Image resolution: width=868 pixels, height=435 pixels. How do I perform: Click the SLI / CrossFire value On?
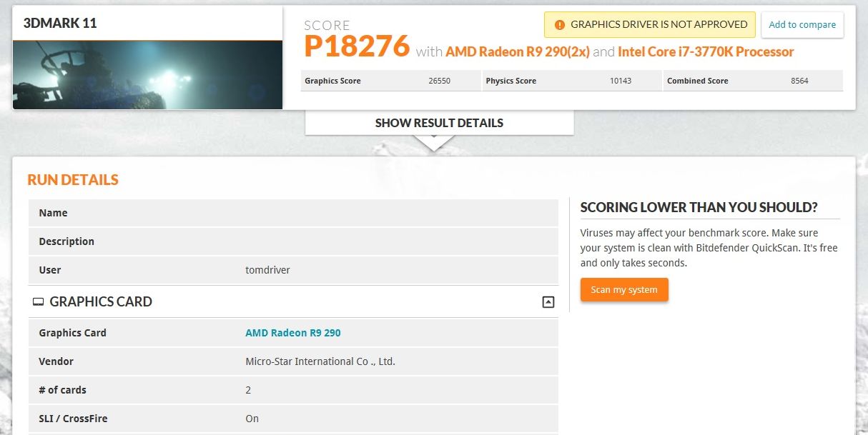[x=252, y=419]
